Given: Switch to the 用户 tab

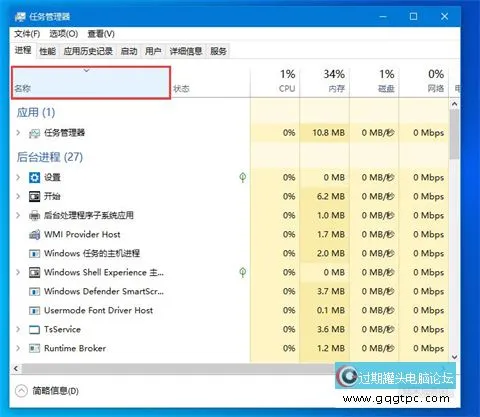Looking at the screenshot, I should (x=153, y=51).
